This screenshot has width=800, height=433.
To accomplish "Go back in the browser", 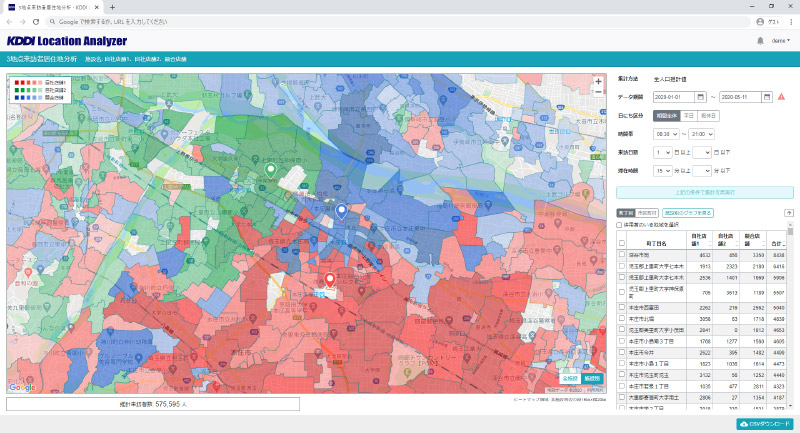I will [9, 22].
